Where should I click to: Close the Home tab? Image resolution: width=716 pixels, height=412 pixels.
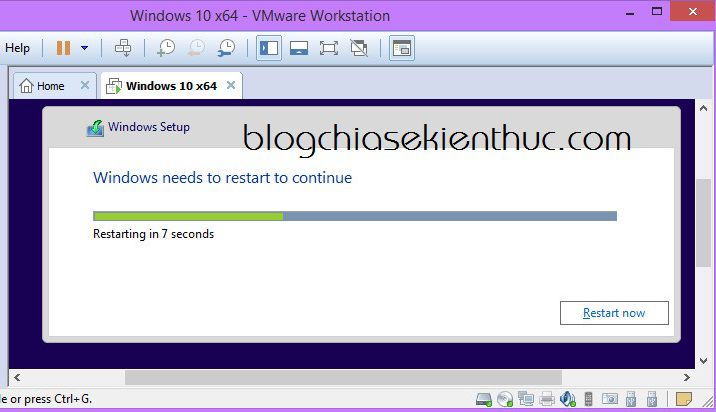pyautogui.click(x=85, y=85)
